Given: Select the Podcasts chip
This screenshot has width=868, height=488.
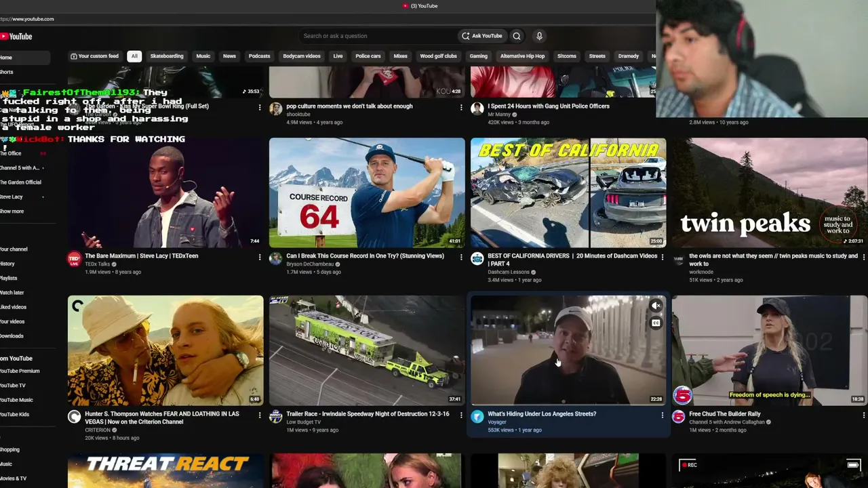Looking at the screenshot, I should (x=260, y=56).
